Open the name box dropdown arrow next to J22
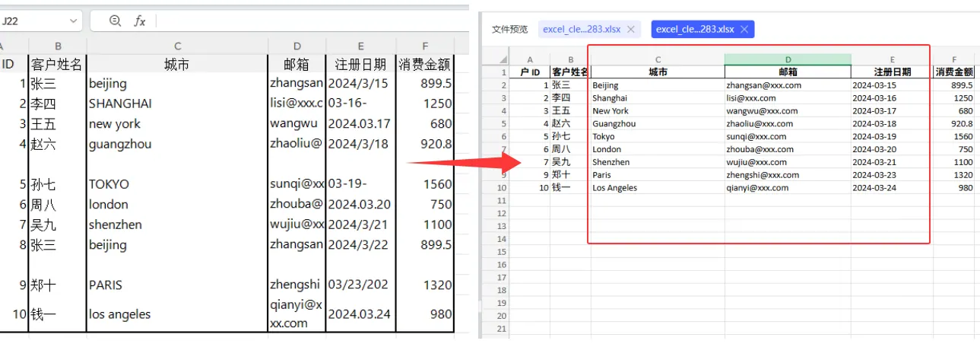This screenshot has width=980, height=347. click(73, 21)
